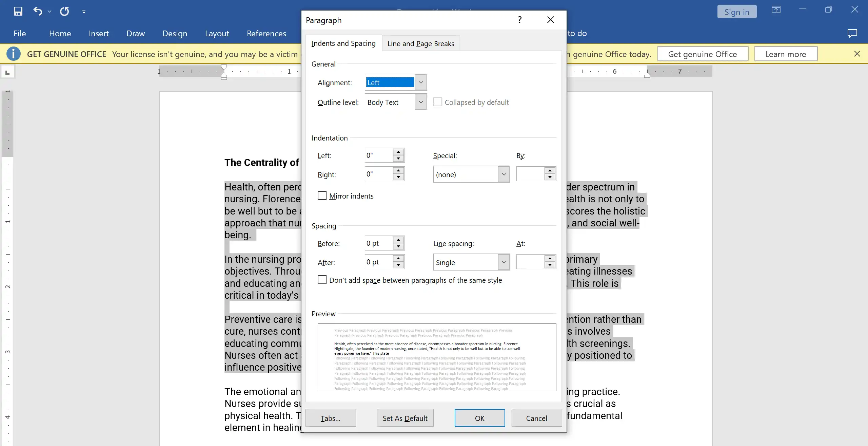Click the Undo icon in the toolbar

coord(37,11)
